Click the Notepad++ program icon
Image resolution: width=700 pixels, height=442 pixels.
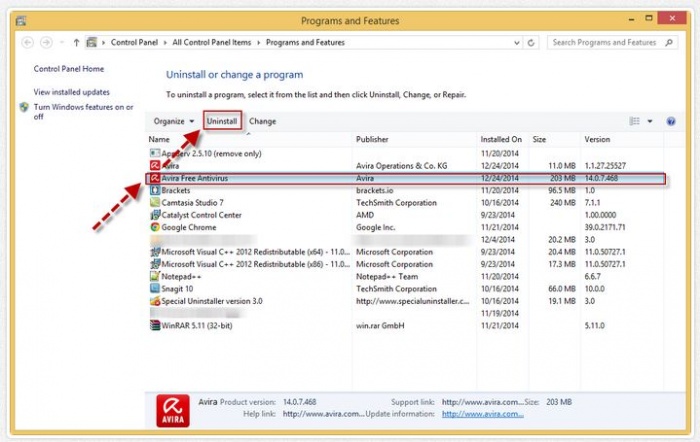(x=155, y=276)
